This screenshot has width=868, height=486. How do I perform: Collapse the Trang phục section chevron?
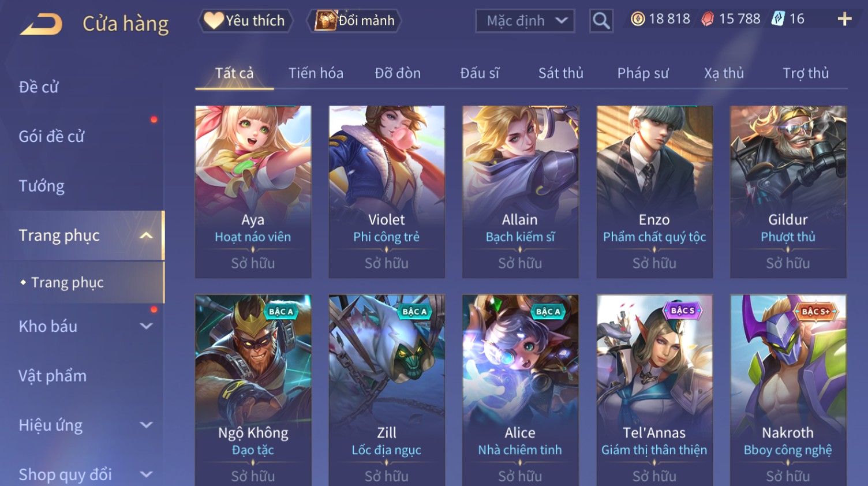147,235
